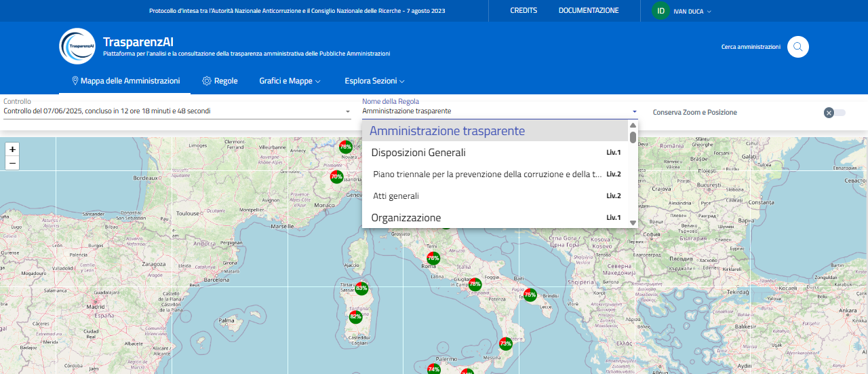Select Atti generali option
The height and width of the screenshot is (374, 868).
click(495, 195)
